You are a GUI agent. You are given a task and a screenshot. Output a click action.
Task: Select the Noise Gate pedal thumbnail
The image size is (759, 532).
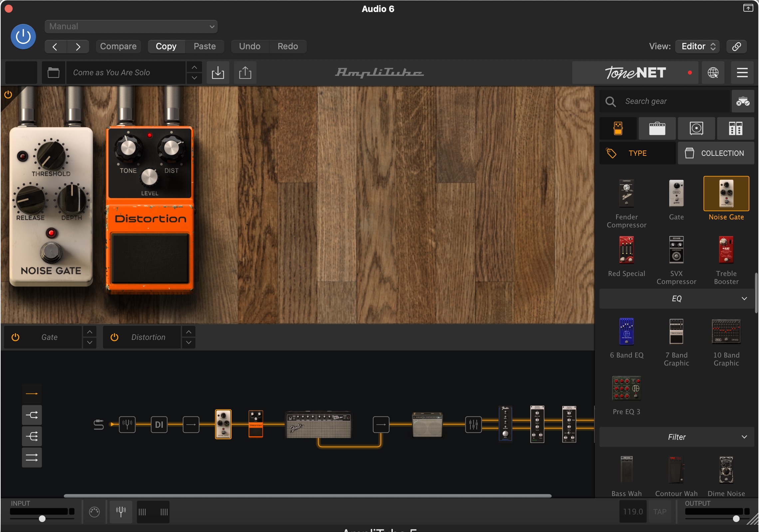point(726,194)
